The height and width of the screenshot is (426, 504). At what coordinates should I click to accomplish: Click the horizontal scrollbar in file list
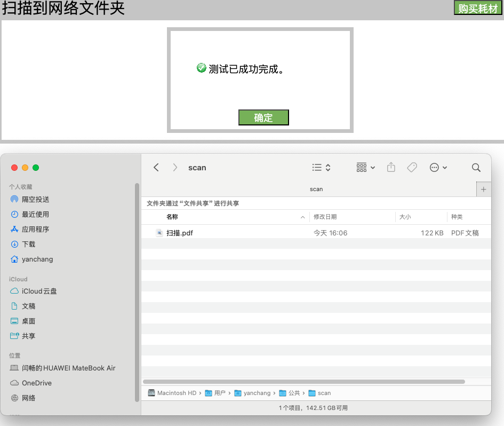pos(304,382)
